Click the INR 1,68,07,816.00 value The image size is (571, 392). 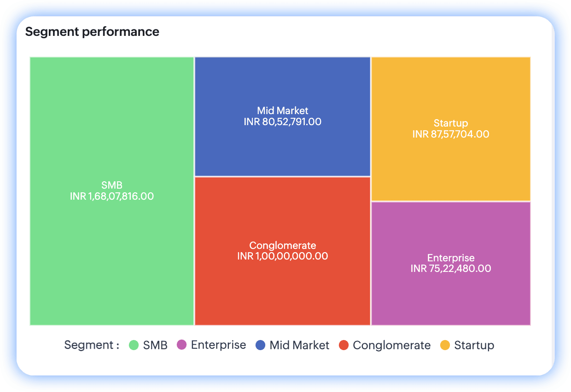click(x=112, y=196)
